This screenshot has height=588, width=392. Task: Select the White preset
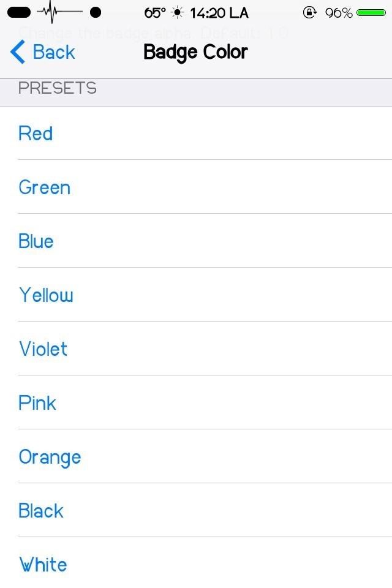43,564
